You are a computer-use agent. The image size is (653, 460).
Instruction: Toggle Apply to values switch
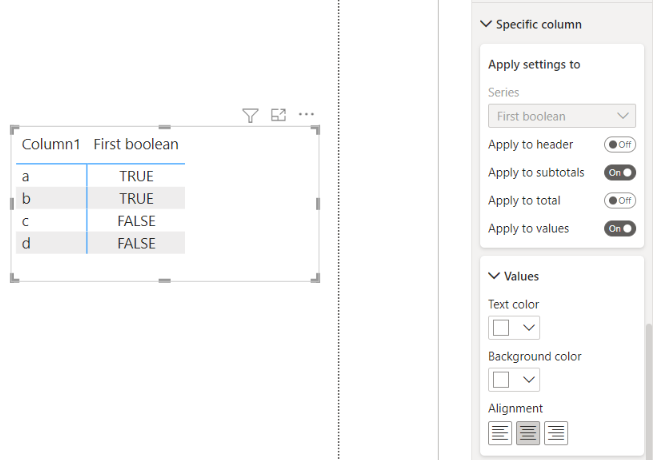pyautogui.click(x=620, y=229)
